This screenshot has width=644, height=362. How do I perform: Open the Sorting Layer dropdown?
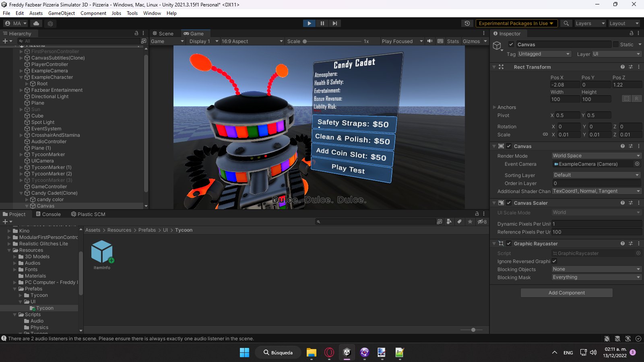tap(597, 175)
